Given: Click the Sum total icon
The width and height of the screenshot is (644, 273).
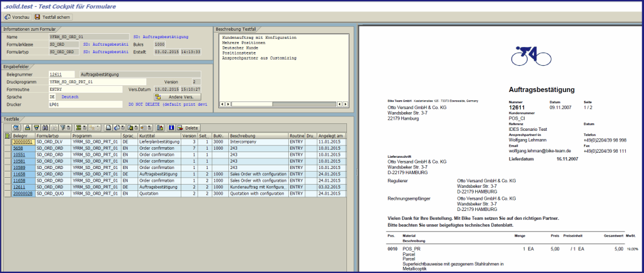Looking at the screenshot, I should coord(78,128).
